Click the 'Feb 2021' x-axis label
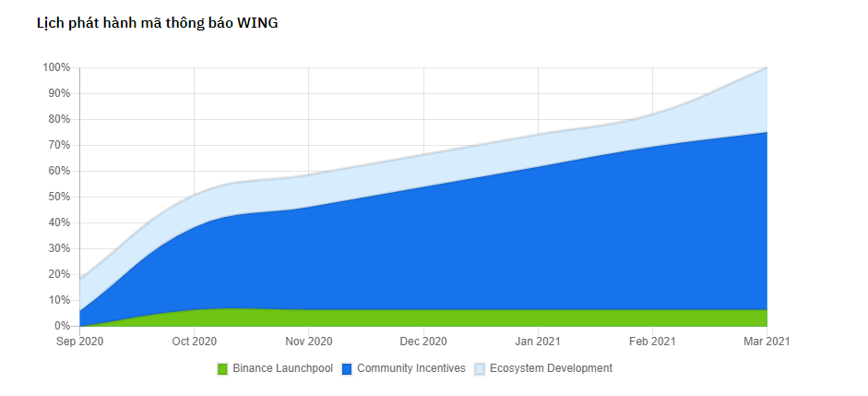This screenshot has width=868, height=396. coord(652,342)
